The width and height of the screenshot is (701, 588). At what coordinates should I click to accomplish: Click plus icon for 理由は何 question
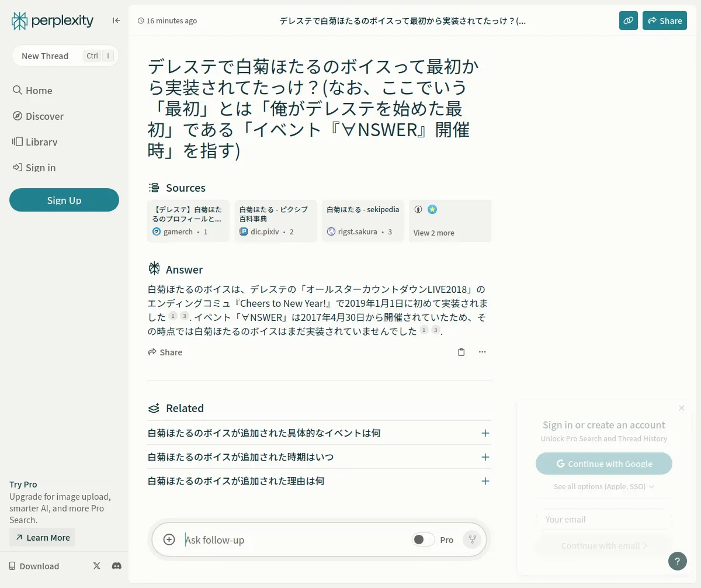point(485,481)
